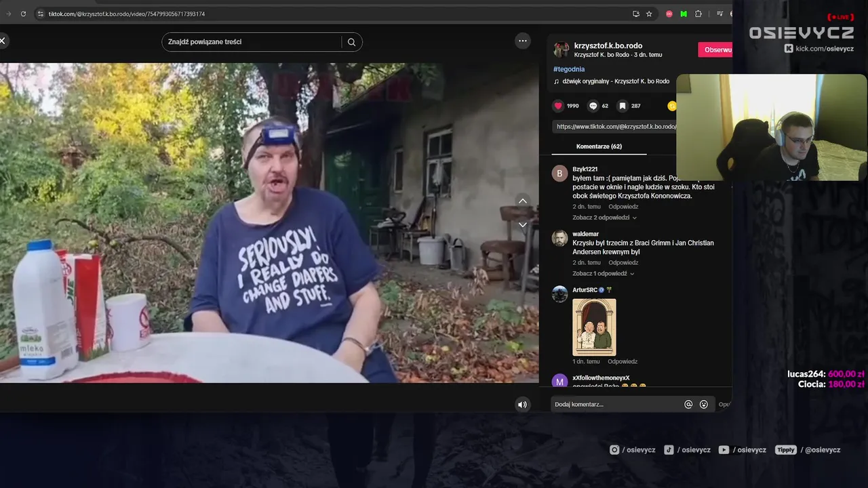Insert a mention with the @ icon
The image size is (868, 488).
tap(688, 405)
